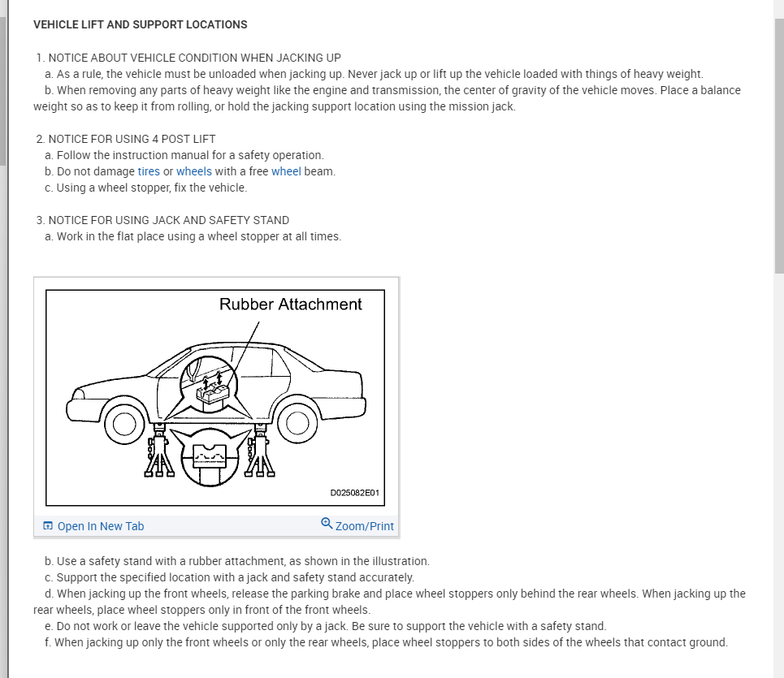Screen dimensions: 784x678
Task: Click the right vertical scrollbar thumb
Action: [779, 146]
